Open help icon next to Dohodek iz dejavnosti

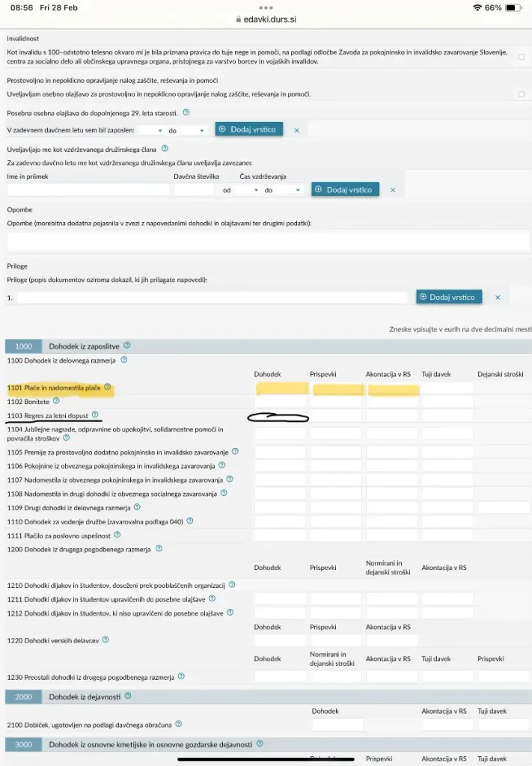pos(128,696)
